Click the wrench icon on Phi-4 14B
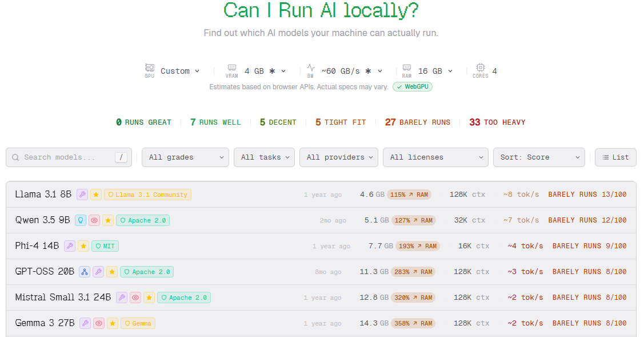The width and height of the screenshot is (644, 337). point(70,246)
